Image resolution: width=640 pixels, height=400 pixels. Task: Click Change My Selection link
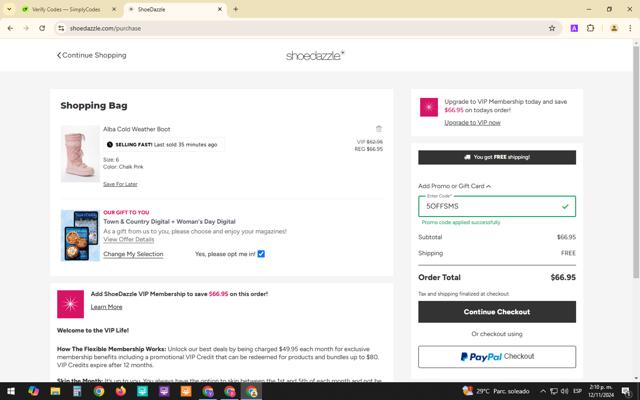[x=133, y=254]
